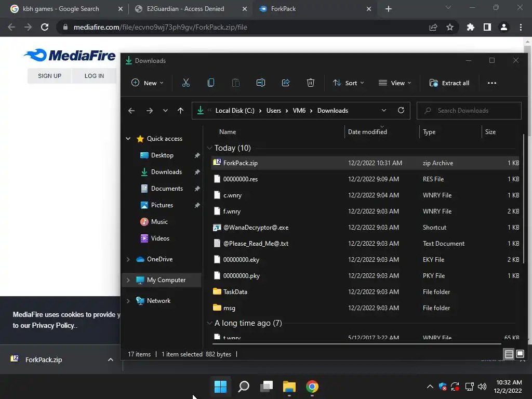
Task: Open recent locations dropdown chevron
Action: click(165, 111)
